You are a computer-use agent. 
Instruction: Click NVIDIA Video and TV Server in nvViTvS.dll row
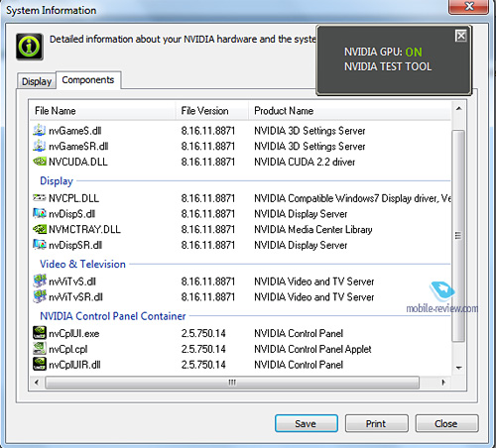click(x=313, y=281)
